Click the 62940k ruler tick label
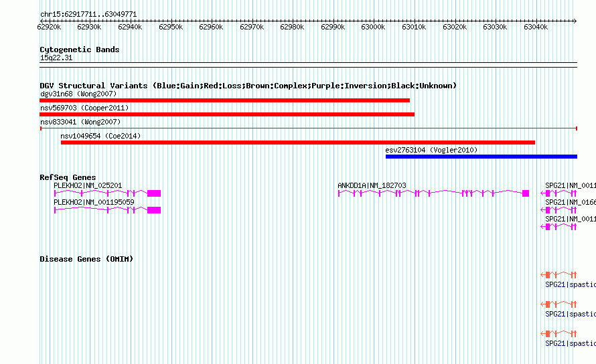The height and width of the screenshot is (364, 596). pos(130,27)
